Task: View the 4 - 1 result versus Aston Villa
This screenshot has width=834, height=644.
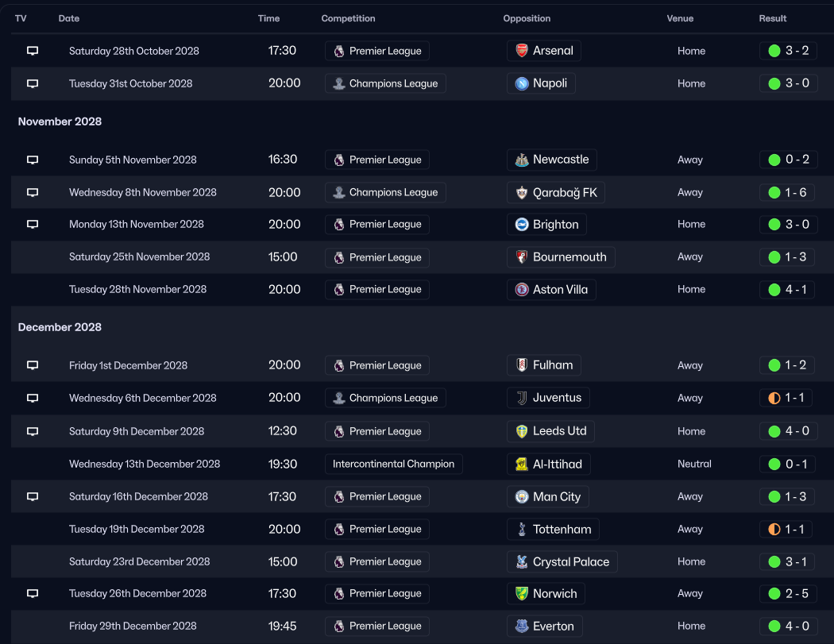Action: click(x=786, y=290)
